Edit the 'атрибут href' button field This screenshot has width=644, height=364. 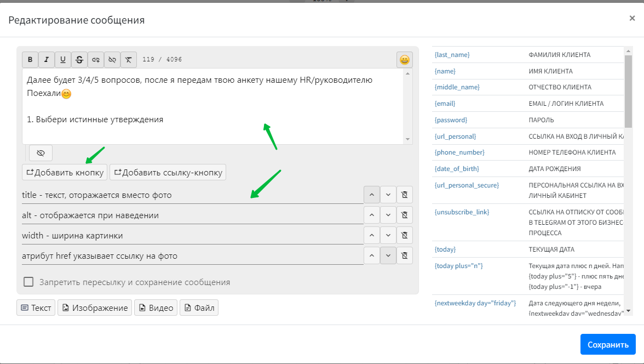[193, 255]
